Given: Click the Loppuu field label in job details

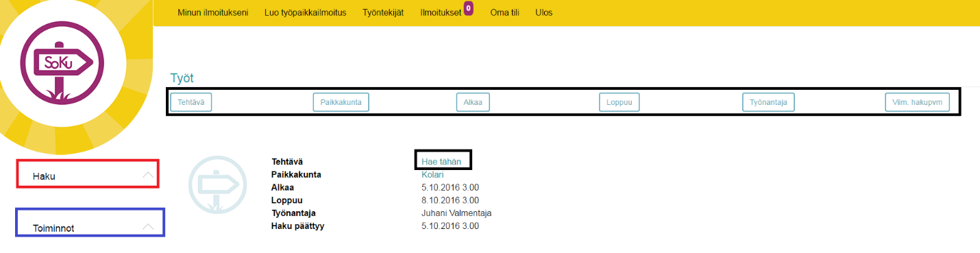Looking at the screenshot, I should [287, 200].
